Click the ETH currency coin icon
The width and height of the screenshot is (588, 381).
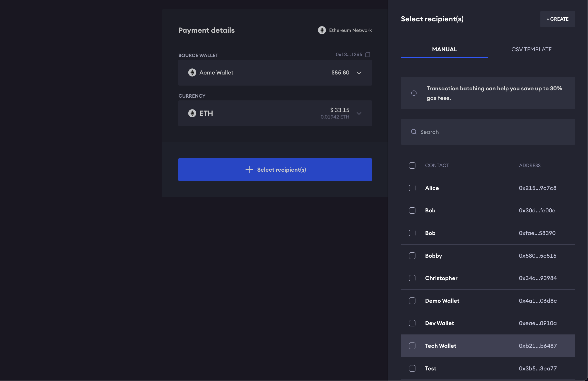[192, 113]
